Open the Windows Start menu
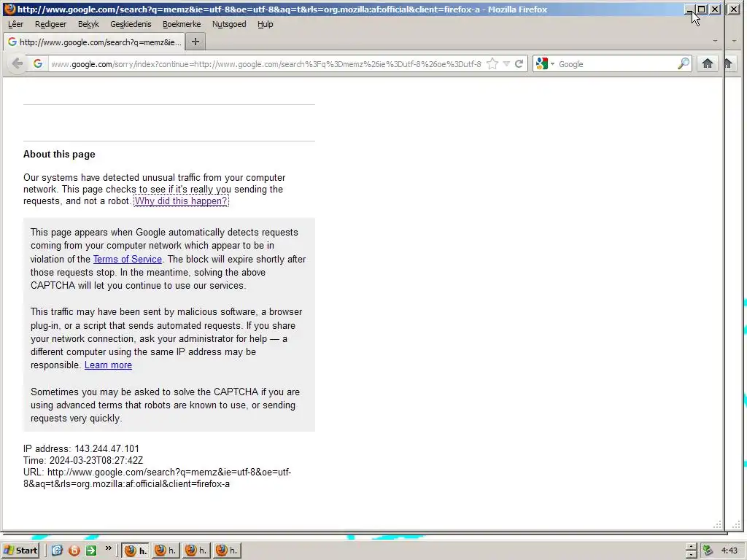The height and width of the screenshot is (560, 747). coord(21,551)
